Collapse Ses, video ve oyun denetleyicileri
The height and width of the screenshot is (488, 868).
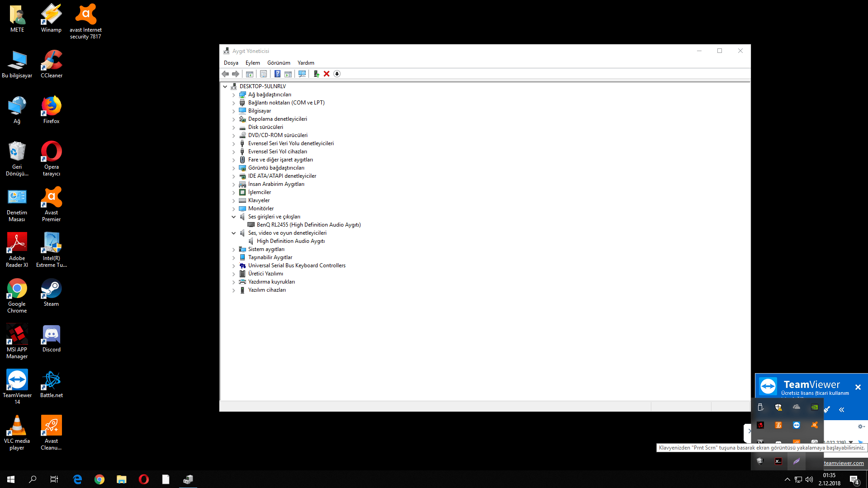pos(234,233)
